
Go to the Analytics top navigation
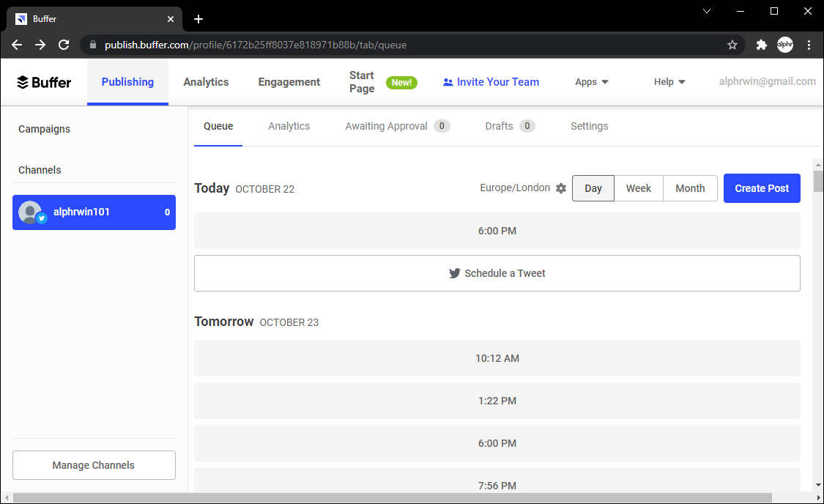tap(206, 82)
